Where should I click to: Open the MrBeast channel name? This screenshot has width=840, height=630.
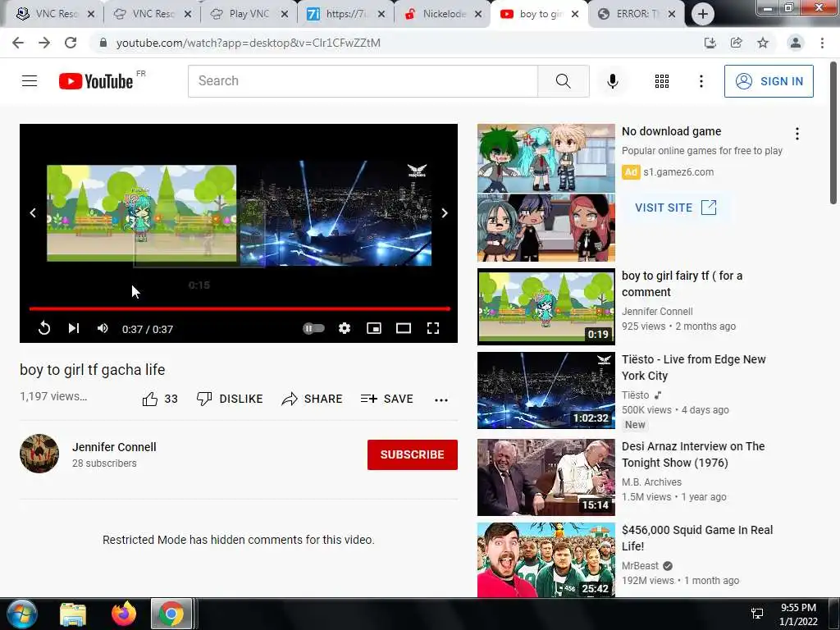tap(640, 566)
